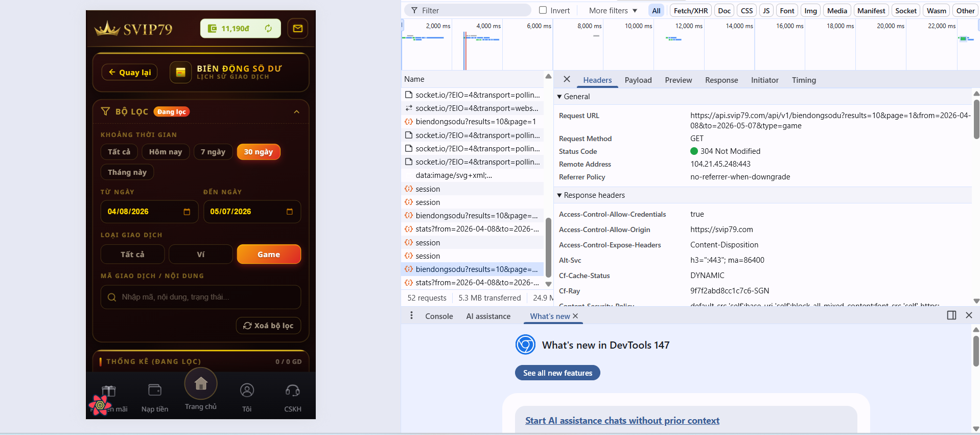The width and height of the screenshot is (980, 435).
Task: Collapse the Bộ lọc filter section
Action: point(297,112)
